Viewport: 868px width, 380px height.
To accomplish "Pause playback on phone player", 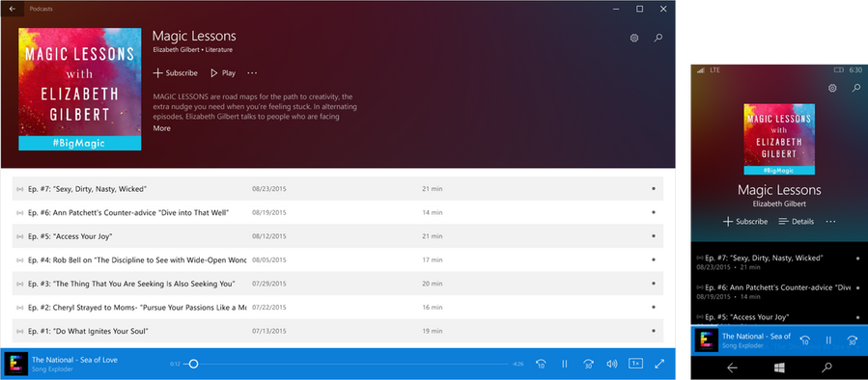I will point(828,340).
